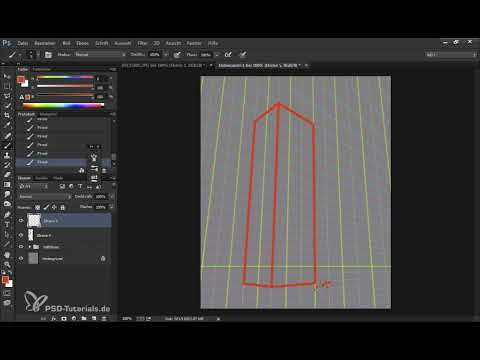
Task: Select the Quick Selection tool
Action: click(x=7, y=106)
